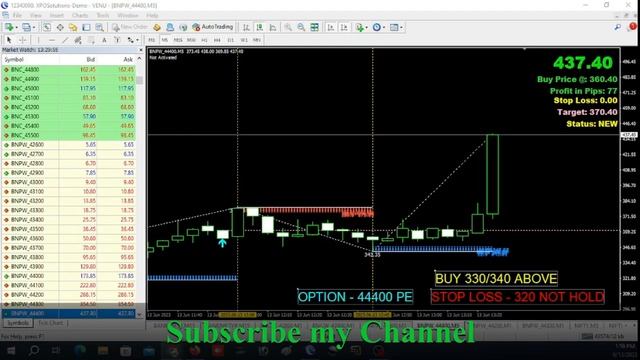Viewport: 640px width, 360px height.
Task: Switch chart to line chart
Action: [273, 27]
